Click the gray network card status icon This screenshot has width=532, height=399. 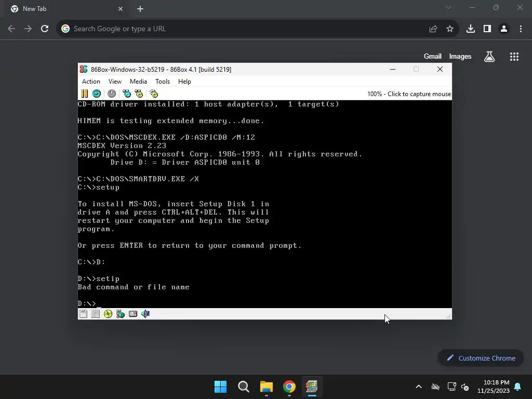pos(133,314)
